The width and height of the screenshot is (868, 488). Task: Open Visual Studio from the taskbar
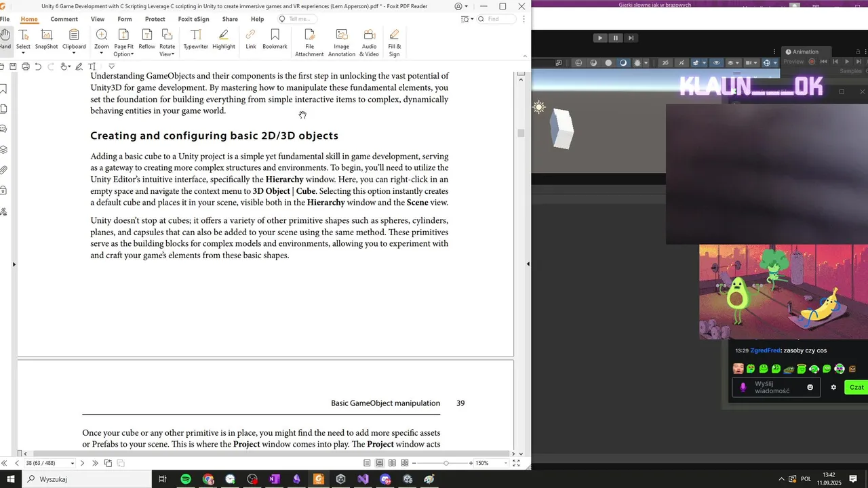coord(363,479)
